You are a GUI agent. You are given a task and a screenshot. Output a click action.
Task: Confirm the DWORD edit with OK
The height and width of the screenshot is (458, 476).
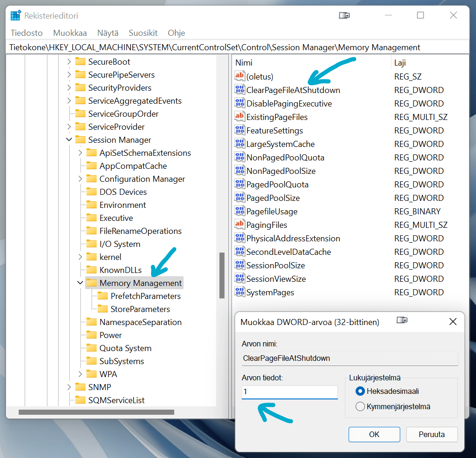(x=374, y=434)
